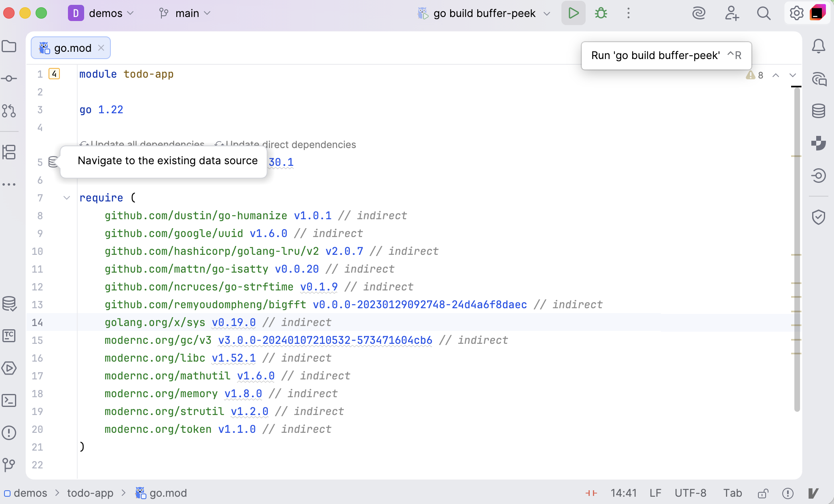Open the Git tool window at bottom left
This screenshot has height=504, width=834.
click(x=9, y=464)
